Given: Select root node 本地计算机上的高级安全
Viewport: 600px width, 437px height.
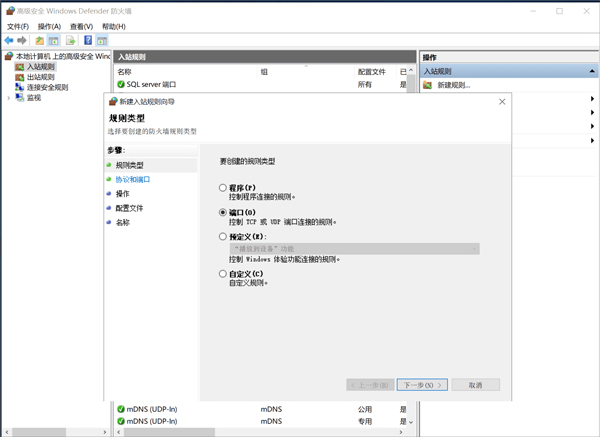Looking at the screenshot, I should [62, 56].
